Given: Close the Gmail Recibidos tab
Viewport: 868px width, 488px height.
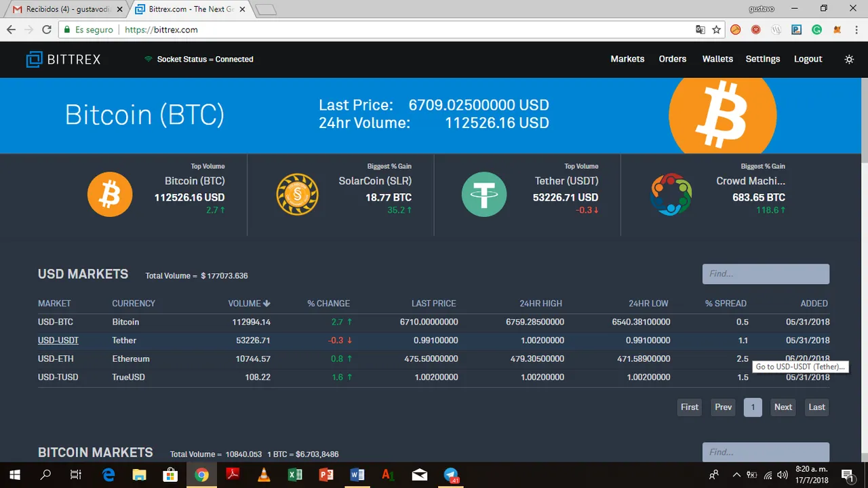Looking at the screenshot, I should pos(119,9).
